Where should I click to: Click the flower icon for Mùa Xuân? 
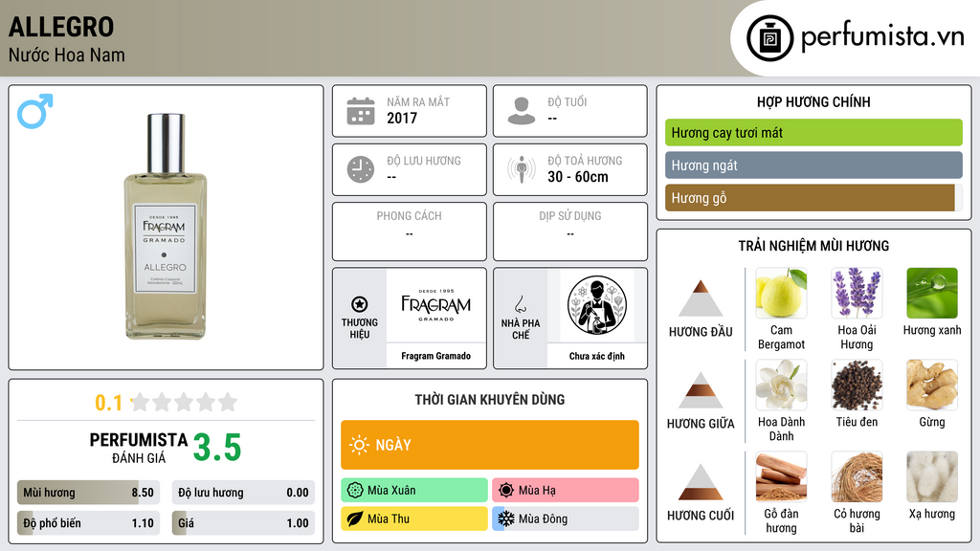(x=355, y=491)
